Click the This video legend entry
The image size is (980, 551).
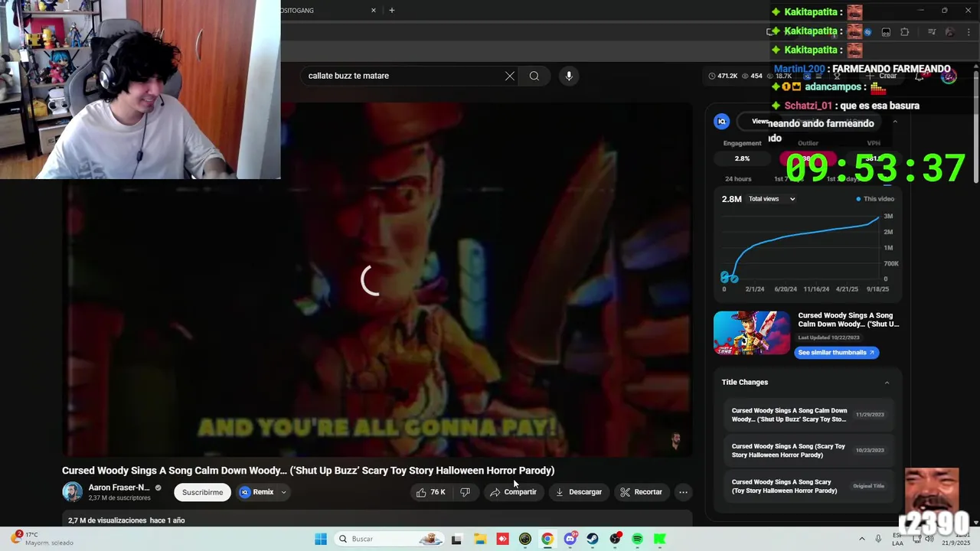(x=875, y=199)
